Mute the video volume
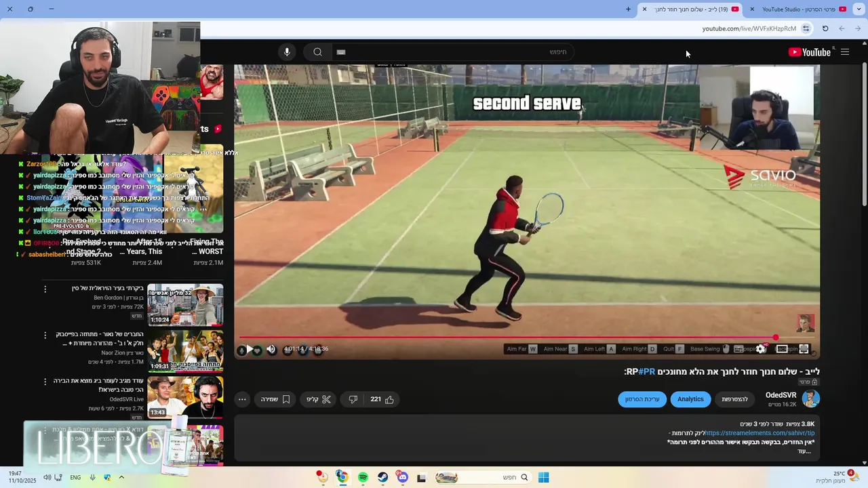The image size is (868, 488). point(271,349)
